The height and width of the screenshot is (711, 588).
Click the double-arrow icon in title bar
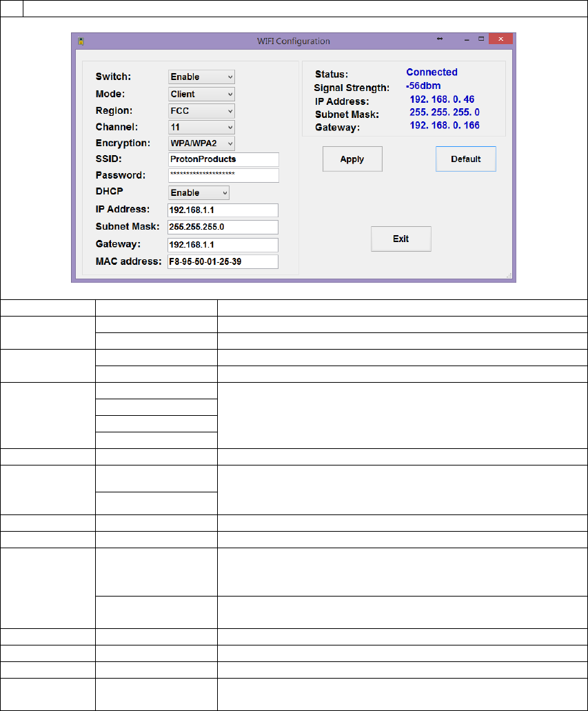pos(440,39)
